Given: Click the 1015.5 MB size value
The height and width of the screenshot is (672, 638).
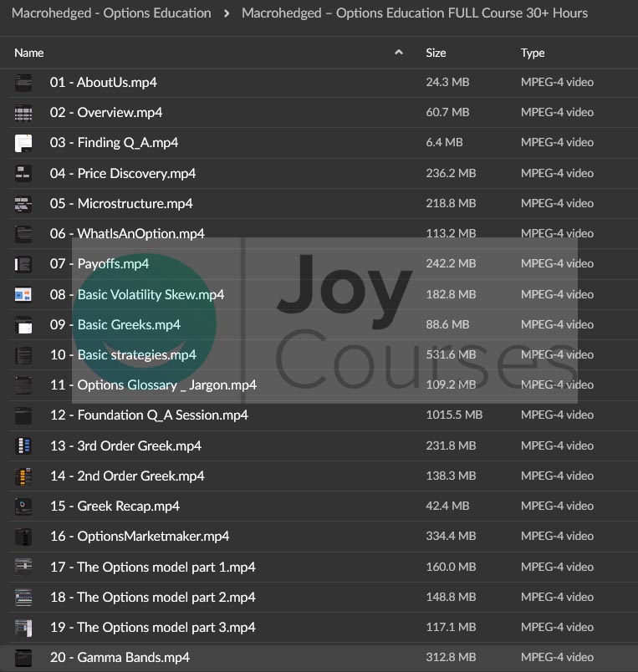Looking at the screenshot, I should click(x=454, y=415).
